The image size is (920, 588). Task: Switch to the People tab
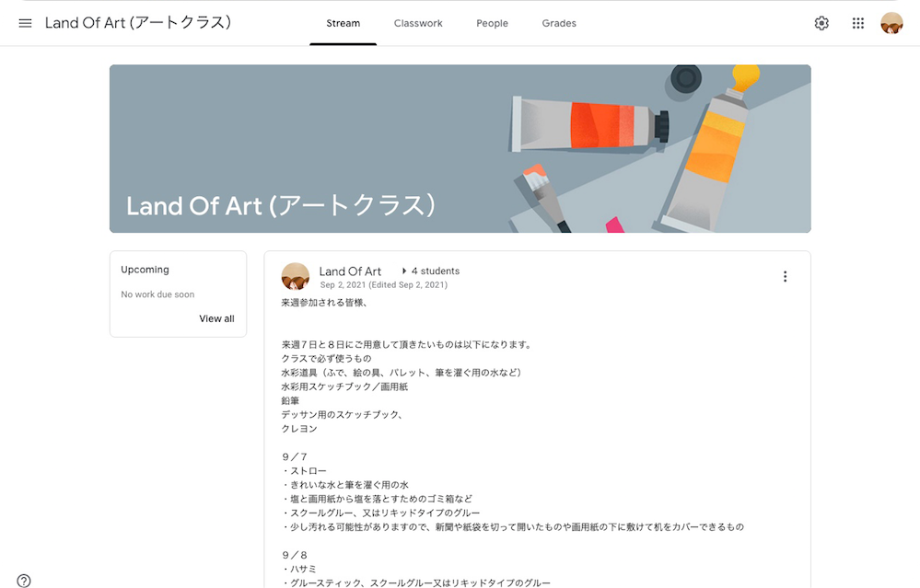point(493,23)
